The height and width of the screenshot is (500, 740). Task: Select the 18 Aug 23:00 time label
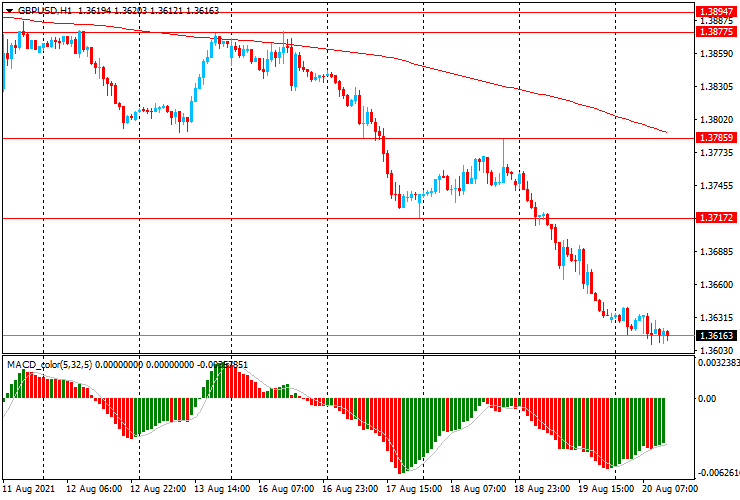[x=542, y=488]
